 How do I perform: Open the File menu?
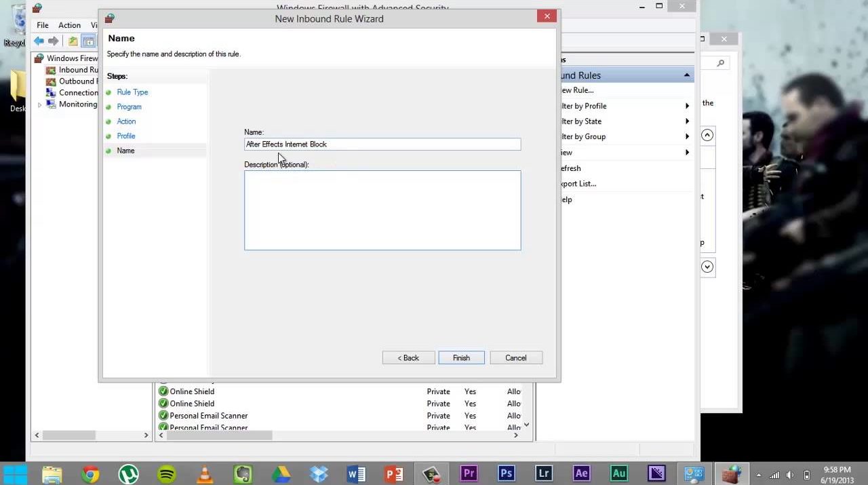coord(43,25)
